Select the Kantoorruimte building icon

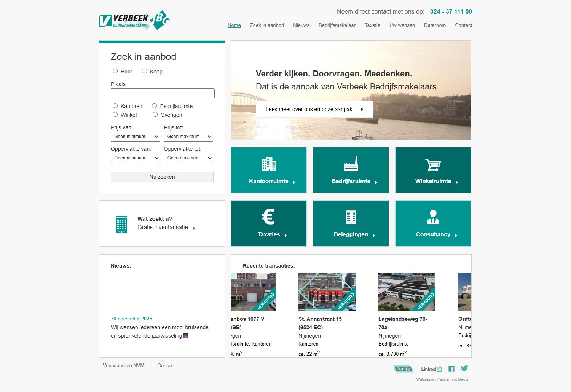269,164
